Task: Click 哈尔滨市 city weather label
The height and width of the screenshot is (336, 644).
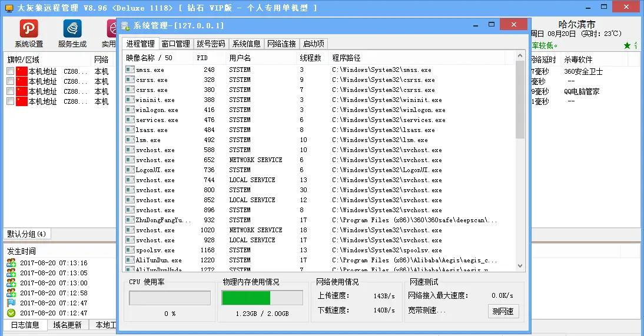Action: click(577, 25)
